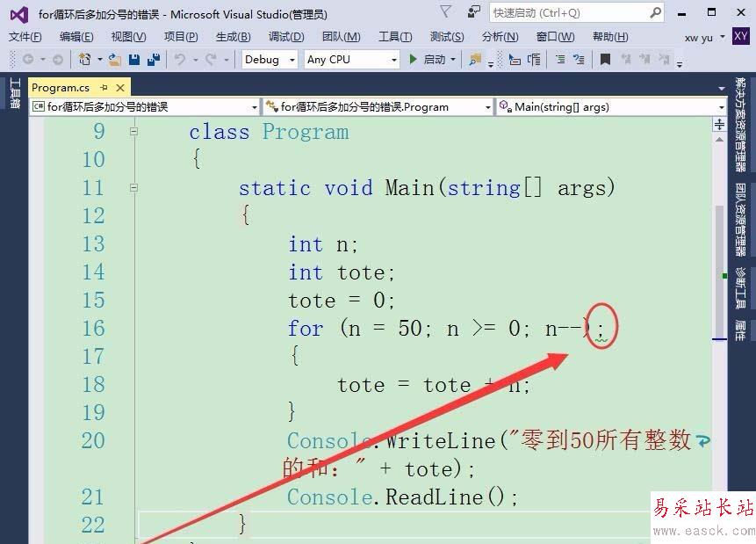Open the 诊断工具 side tab
Image resolution: width=756 pixels, height=544 pixels.
coord(740,287)
